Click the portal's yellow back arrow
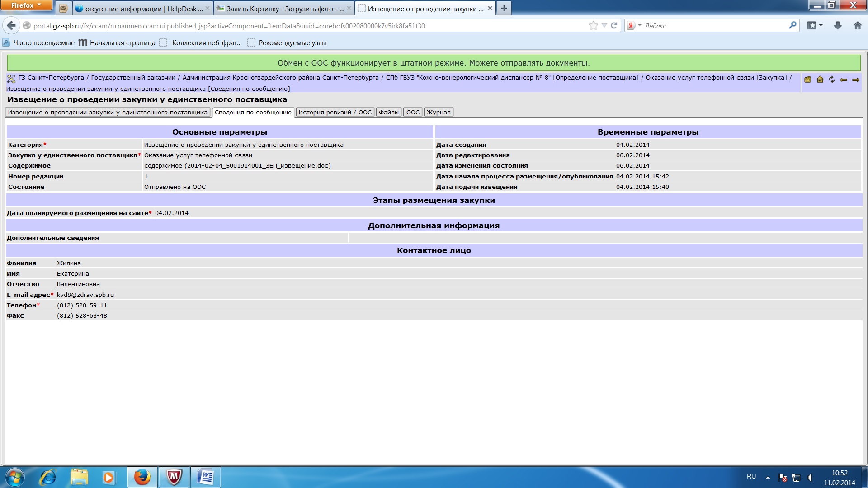868x488 pixels. click(x=844, y=80)
